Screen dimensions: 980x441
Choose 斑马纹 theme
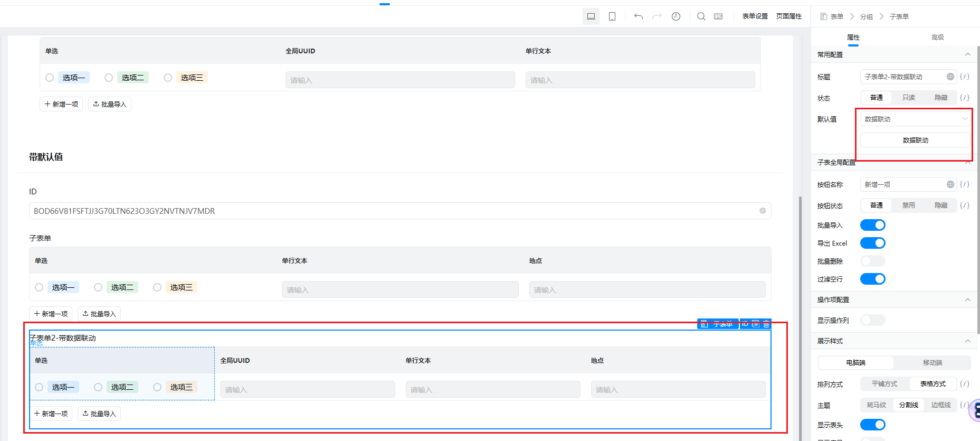click(x=877, y=405)
